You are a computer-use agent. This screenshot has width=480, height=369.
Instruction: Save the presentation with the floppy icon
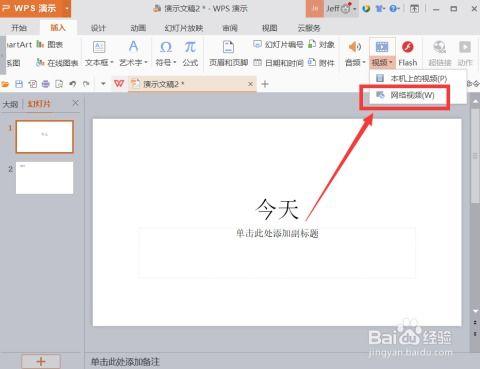point(19,84)
